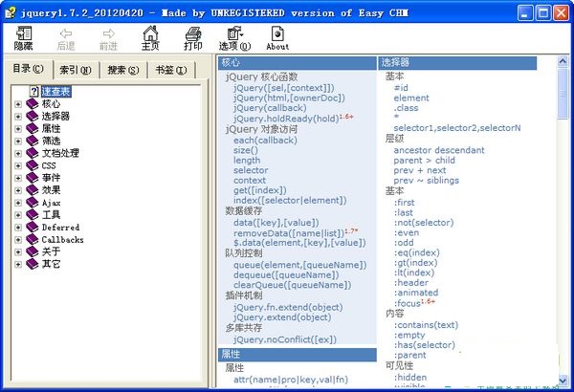Expand the 文档处理 tree node
Screen dimensions: 574x392
coord(18,153)
